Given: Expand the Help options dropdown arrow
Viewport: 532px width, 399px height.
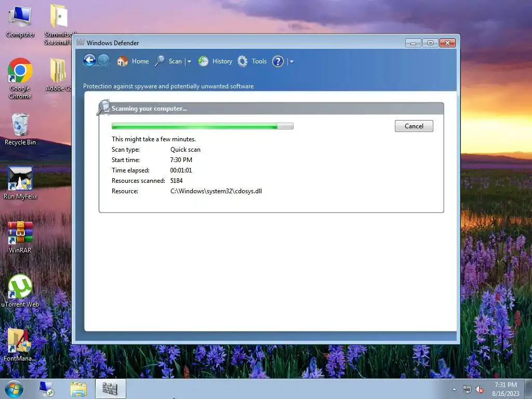Looking at the screenshot, I should (x=291, y=62).
